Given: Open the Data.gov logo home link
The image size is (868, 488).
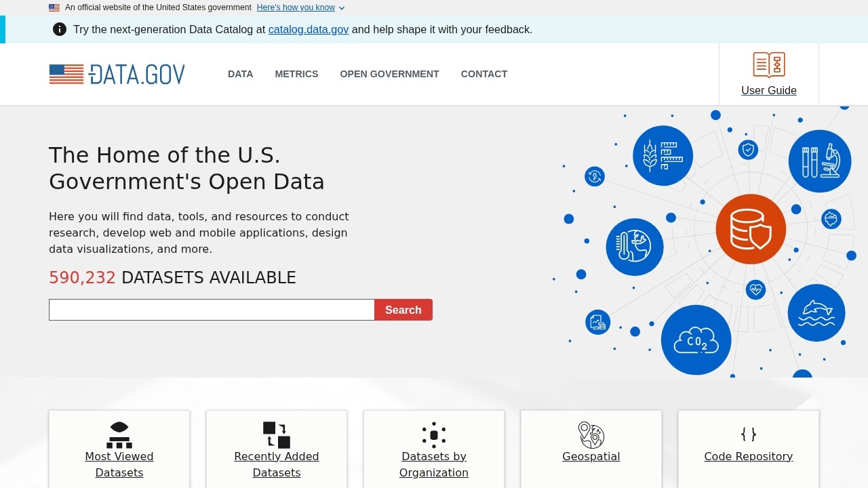Looking at the screenshot, I should tap(117, 74).
